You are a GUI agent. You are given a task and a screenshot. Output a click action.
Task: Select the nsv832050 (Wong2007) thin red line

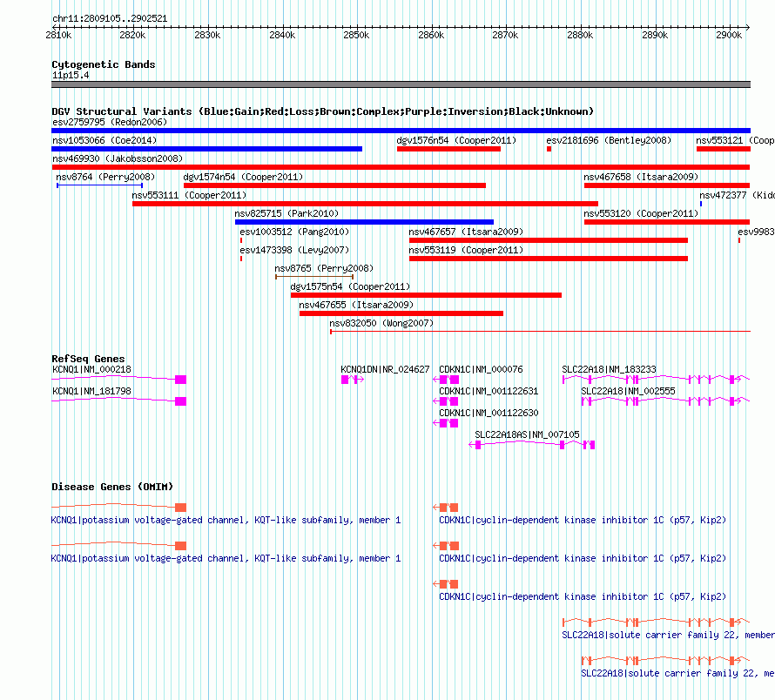pyautogui.click(x=540, y=331)
